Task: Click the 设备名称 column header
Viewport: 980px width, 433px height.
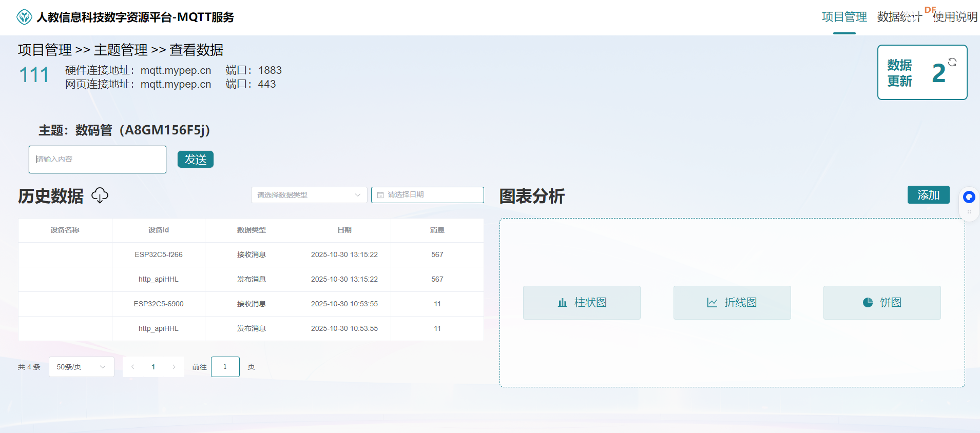Action: click(65, 230)
